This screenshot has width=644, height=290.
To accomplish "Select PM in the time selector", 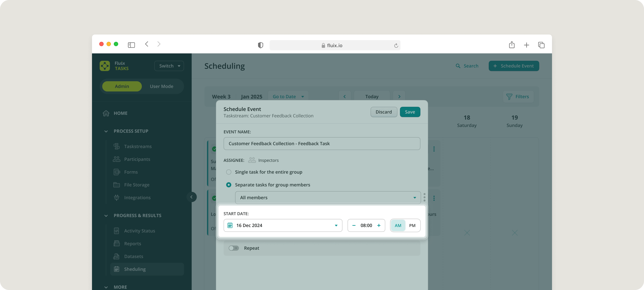I will (412, 225).
